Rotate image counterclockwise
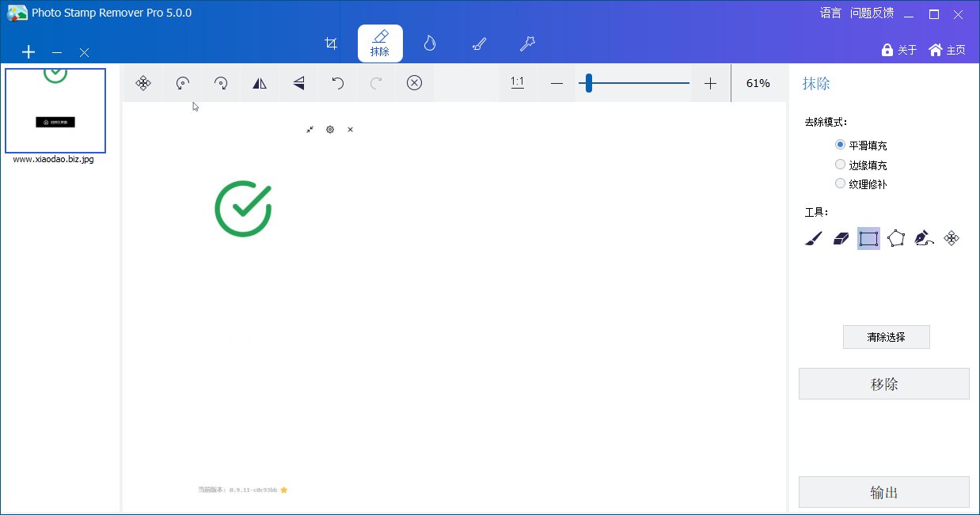This screenshot has width=980, height=515. pyautogui.click(x=182, y=83)
